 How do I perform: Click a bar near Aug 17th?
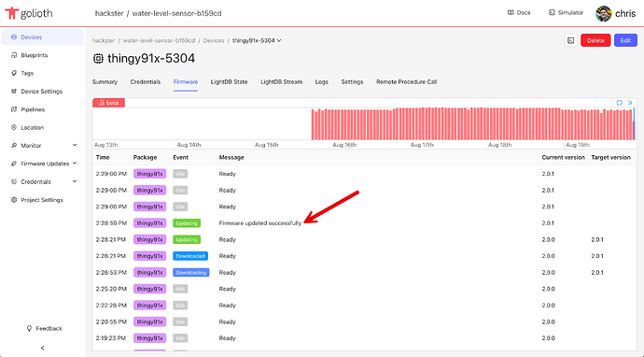click(422, 123)
